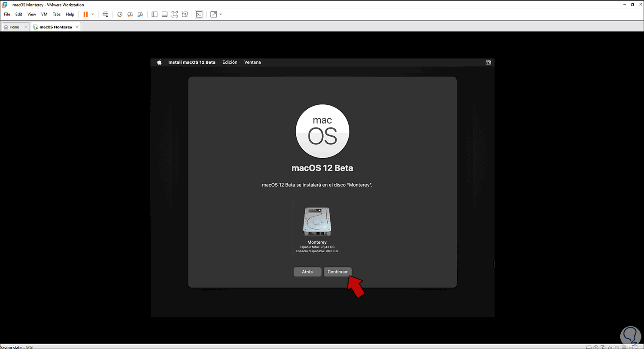The width and height of the screenshot is (644, 349).
Task: Open the File menu
Action: tap(7, 14)
